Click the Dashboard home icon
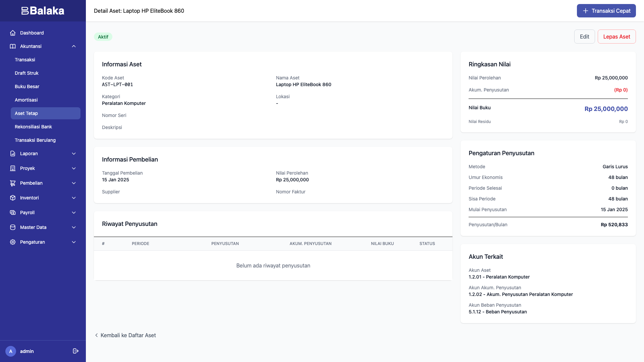Image resolution: width=644 pixels, height=362 pixels. (13, 33)
